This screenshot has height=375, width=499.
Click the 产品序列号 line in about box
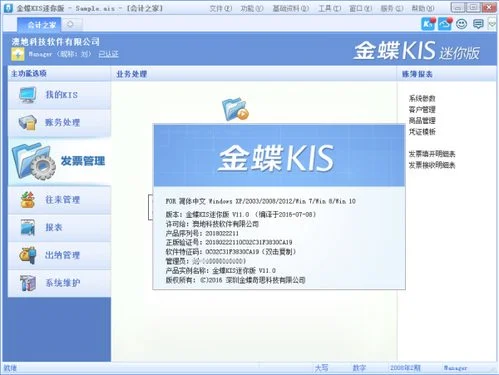point(202,233)
